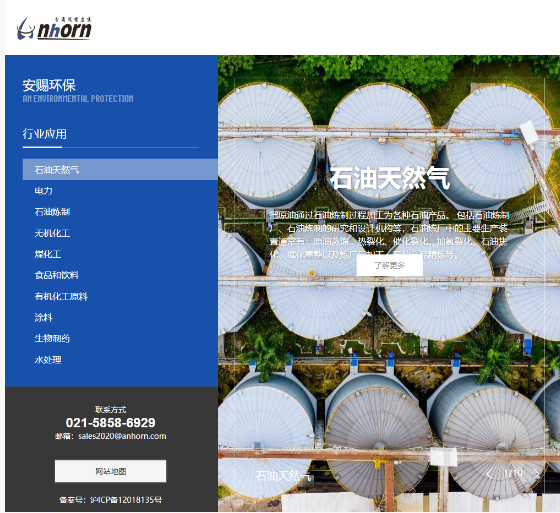The width and height of the screenshot is (560, 513).
Task: Open the 网站地图 sitemap button
Action: (x=110, y=471)
